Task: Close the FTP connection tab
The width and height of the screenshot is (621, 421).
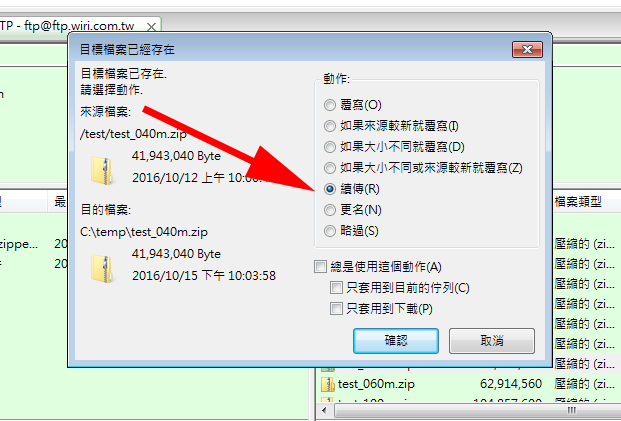Action: (x=151, y=27)
